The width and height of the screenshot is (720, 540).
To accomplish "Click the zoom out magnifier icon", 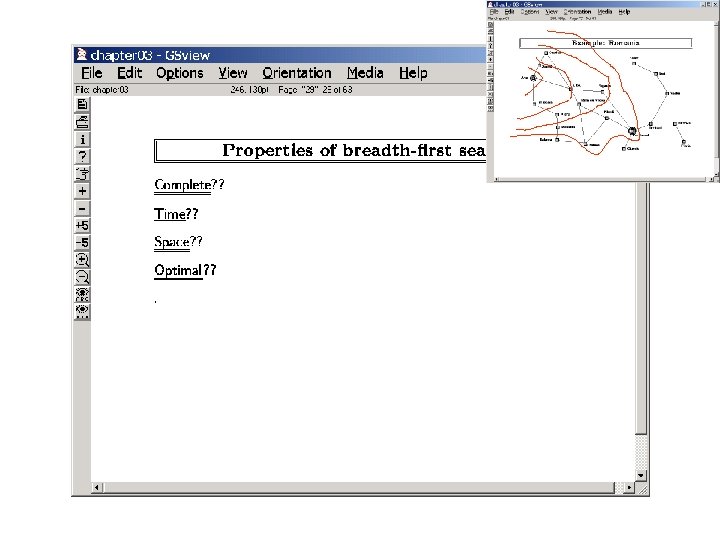I will 82,277.
